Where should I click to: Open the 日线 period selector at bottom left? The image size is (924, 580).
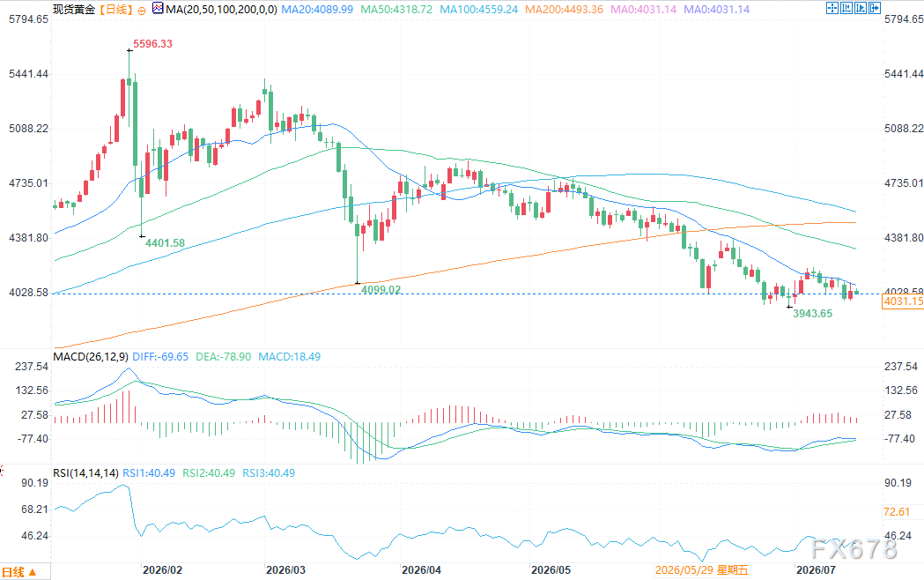19,572
